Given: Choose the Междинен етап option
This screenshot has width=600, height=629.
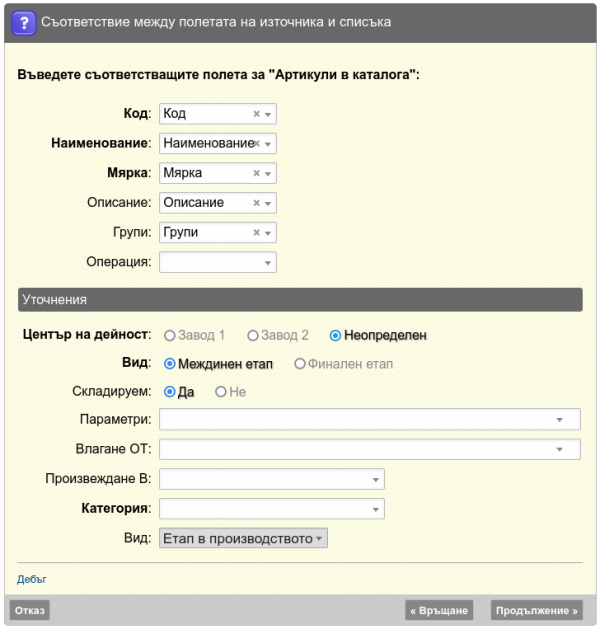Looking at the screenshot, I should click(170, 364).
